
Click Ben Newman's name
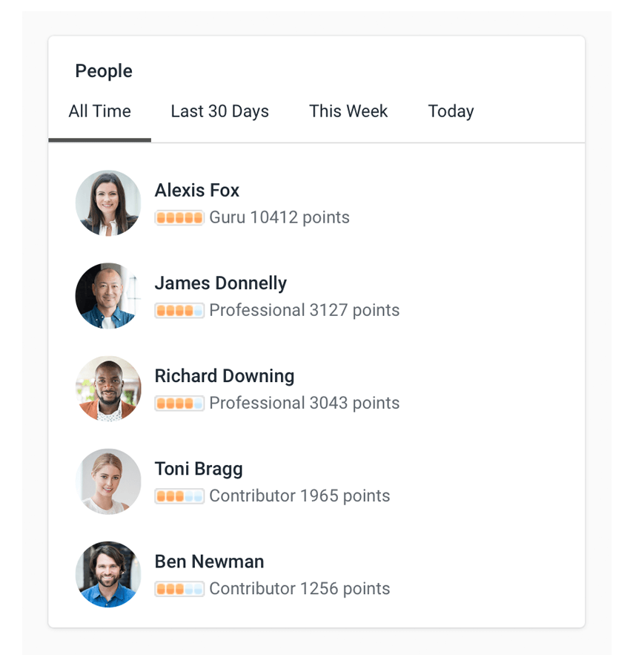pyautogui.click(x=209, y=561)
